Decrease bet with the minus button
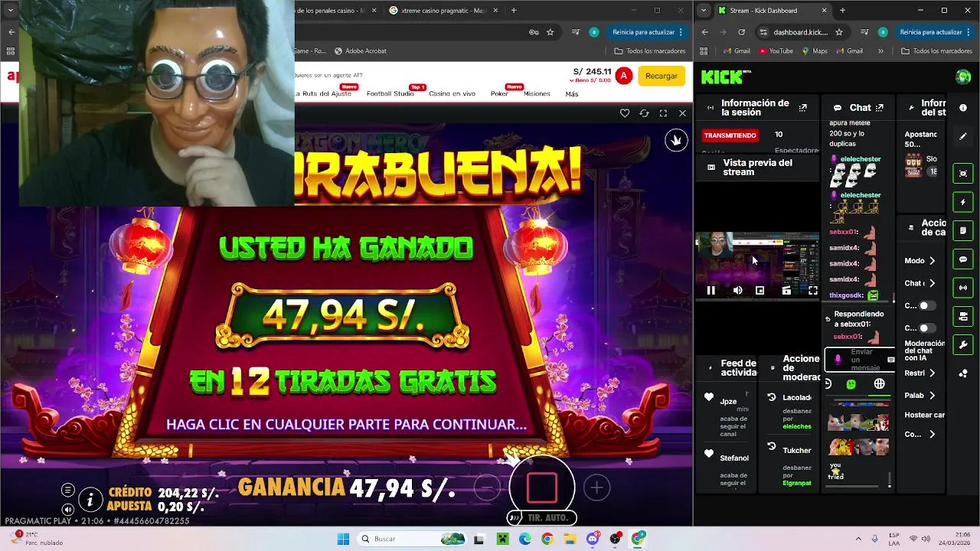The height and width of the screenshot is (551, 980). point(487,487)
